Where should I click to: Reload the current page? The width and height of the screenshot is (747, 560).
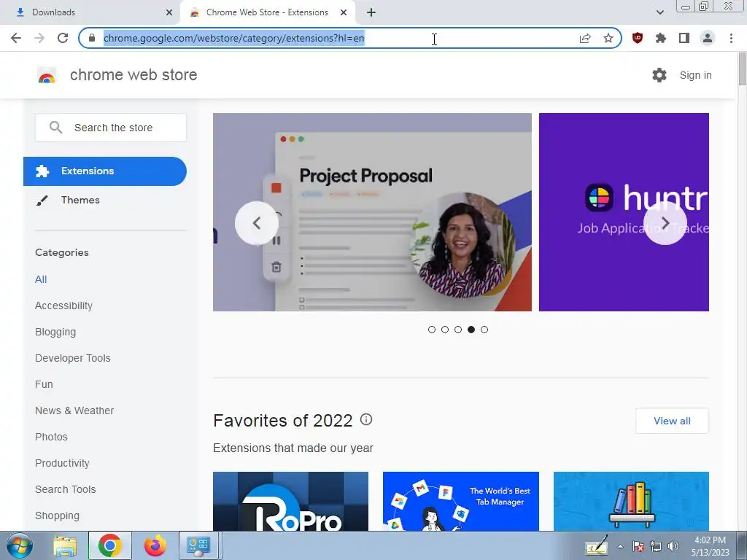pyautogui.click(x=63, y=38)
